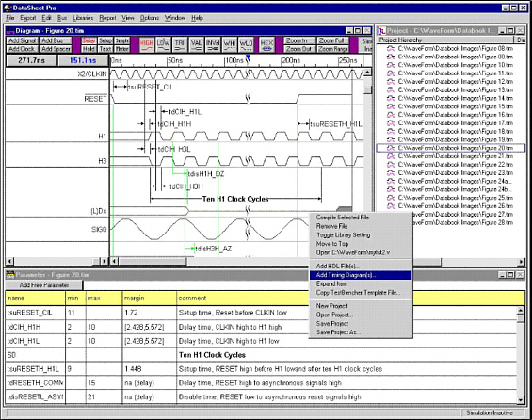532x420 pixels.
Task: Click the Zoom Full button
Action: (x=333, y=40)
